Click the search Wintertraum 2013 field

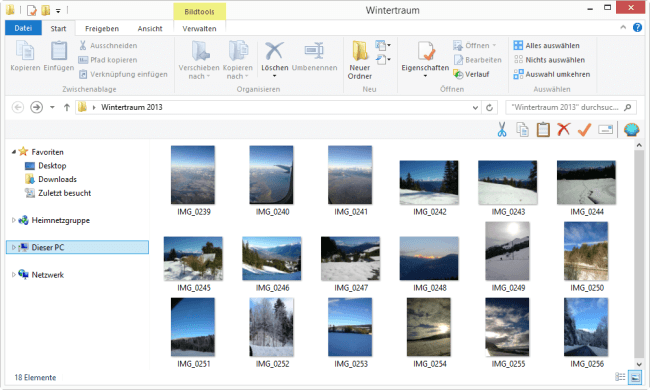coord(572,107)
